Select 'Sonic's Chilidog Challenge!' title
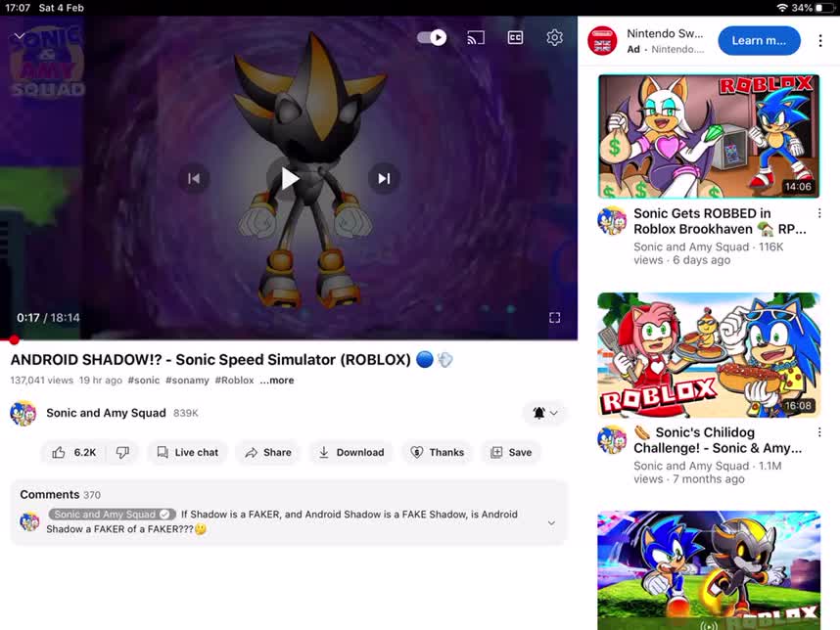Image resolution: width=840 pixels, height=630 pixels. [718, 440]
